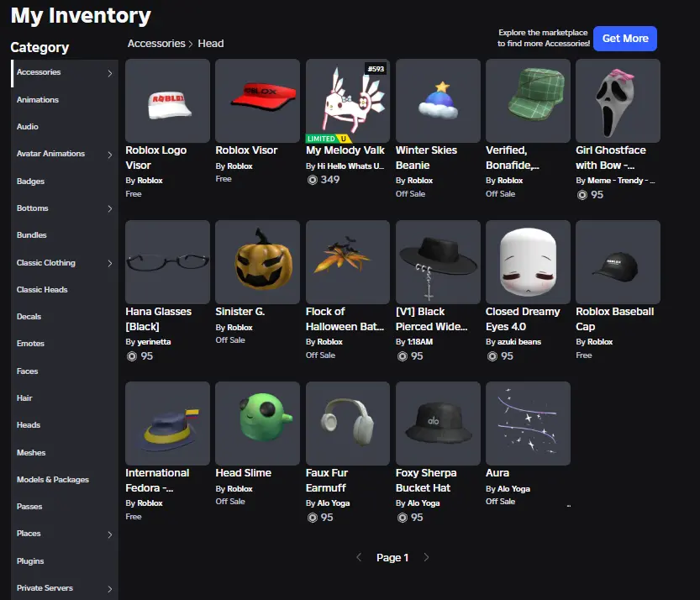Select the Winter Skies Beanie thumbnail
This screenshot has height=600, width=700.
coord(437,101)
